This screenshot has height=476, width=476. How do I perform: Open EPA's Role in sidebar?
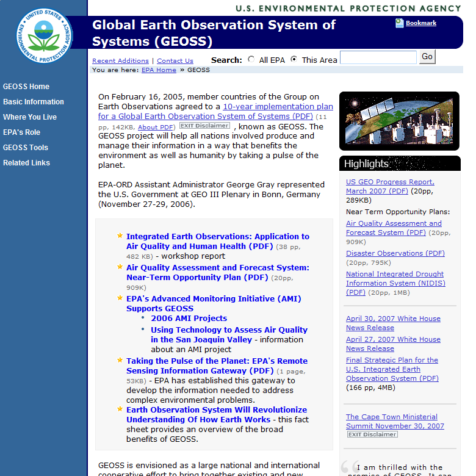click(x=21, y=132)
